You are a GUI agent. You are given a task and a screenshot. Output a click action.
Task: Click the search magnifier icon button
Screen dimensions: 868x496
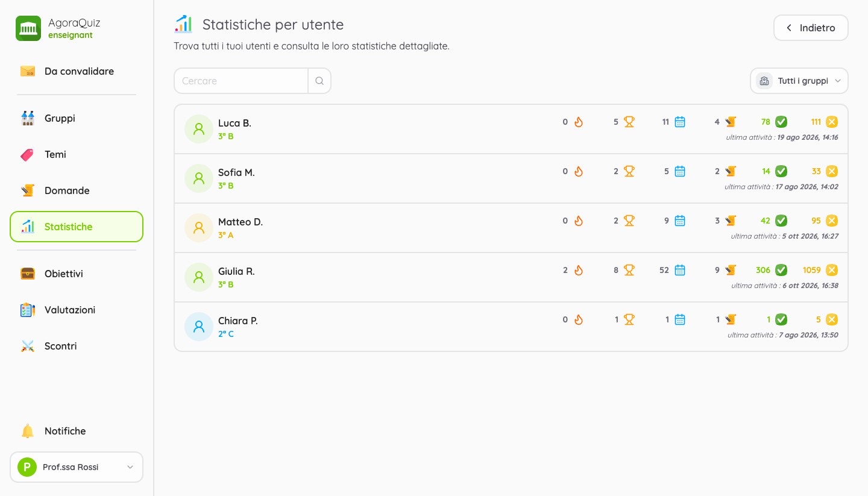[319, 81]
